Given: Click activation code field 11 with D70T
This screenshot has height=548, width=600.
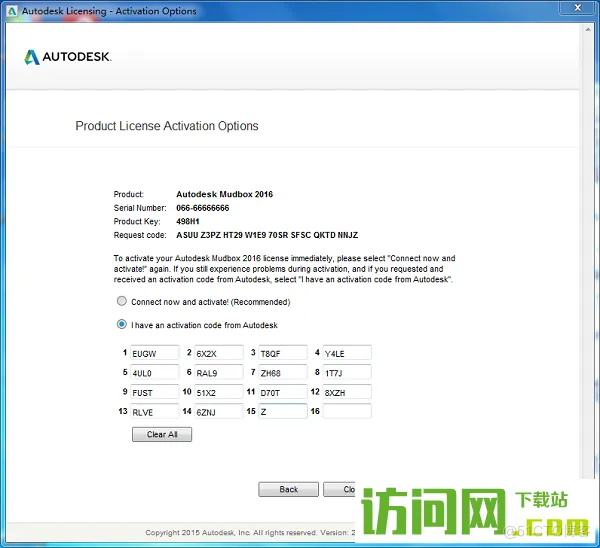Looking at the screenshot, I should click(283, 392).
